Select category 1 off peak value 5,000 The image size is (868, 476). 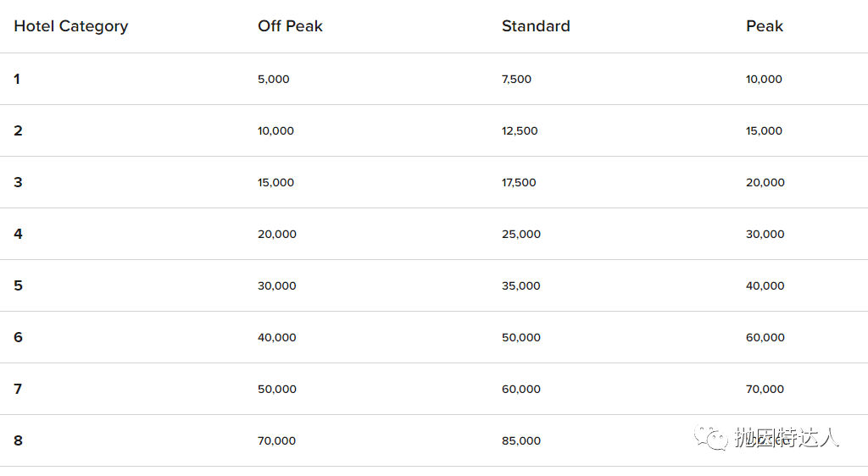(274, 79)
